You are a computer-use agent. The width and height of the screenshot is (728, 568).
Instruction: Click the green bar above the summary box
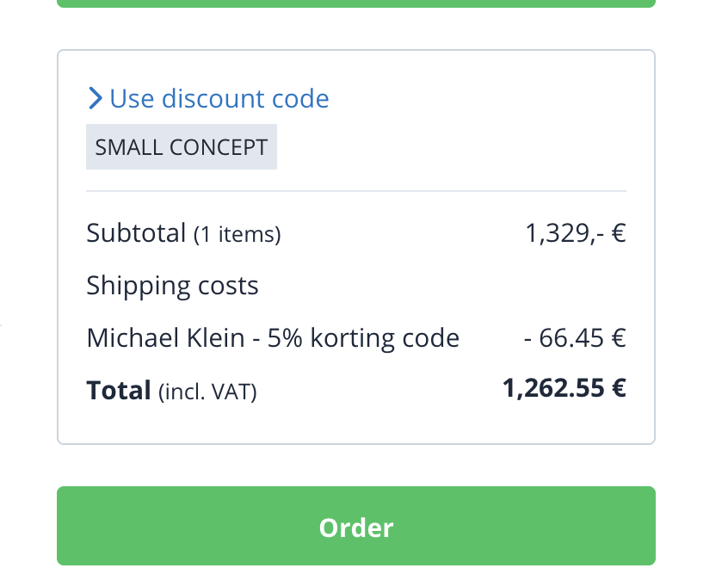click(x=356, y=3)
